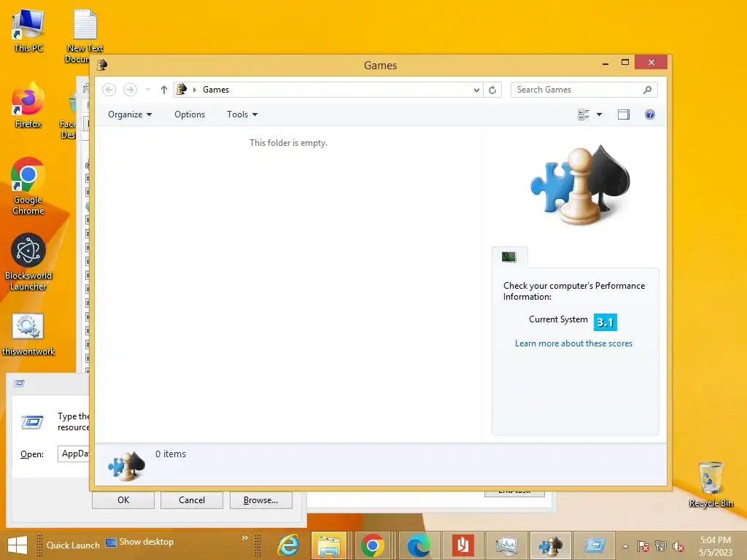Open Internet Explorer from taskbar
Screen dimensions: 747x560
coord(289,545)
